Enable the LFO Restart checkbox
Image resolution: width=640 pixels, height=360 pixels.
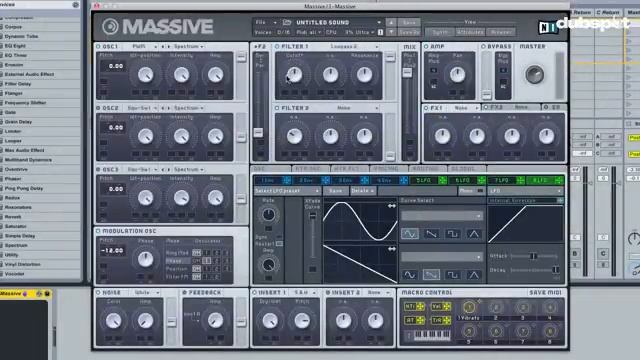(x=279, y=244)
